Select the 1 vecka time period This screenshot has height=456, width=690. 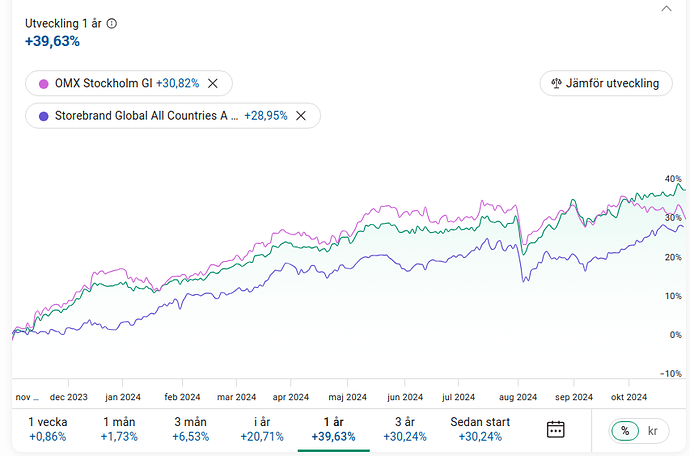(x=45, y=429)
